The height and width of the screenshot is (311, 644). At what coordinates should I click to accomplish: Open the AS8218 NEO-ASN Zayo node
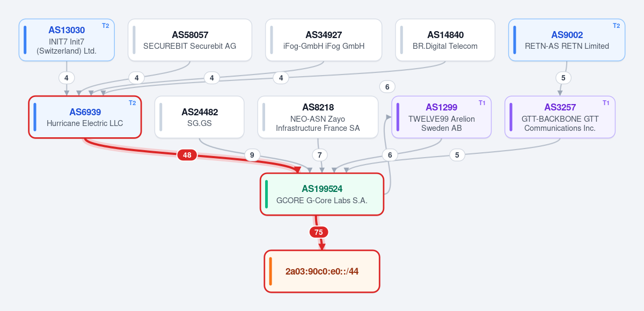[x=318, y=117]
